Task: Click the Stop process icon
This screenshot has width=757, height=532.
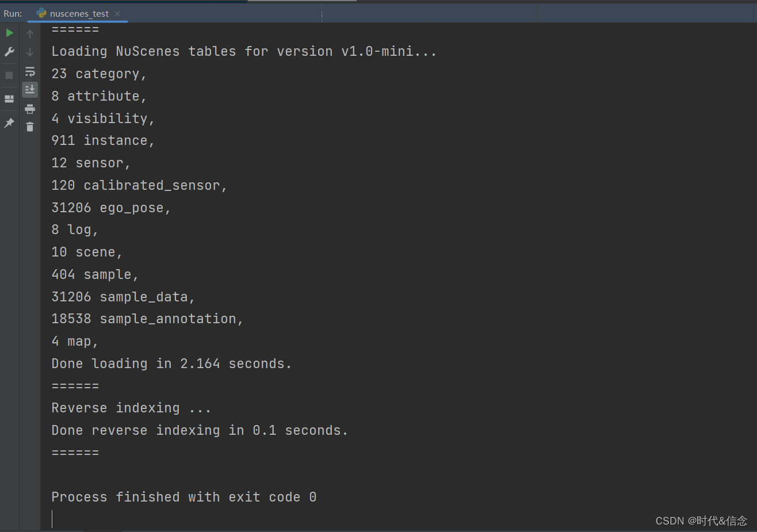Action: [x=9, y=75]
